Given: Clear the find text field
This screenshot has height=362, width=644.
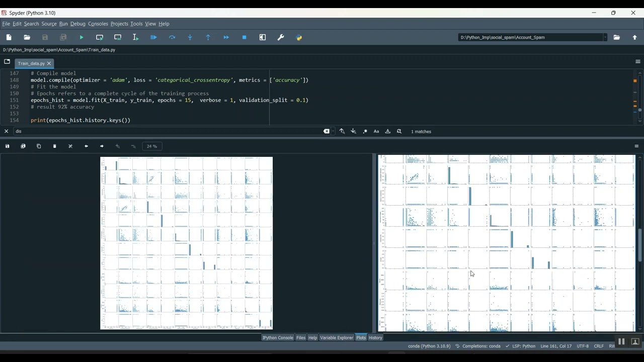Looking at the screenshot, I should point(327,131).
